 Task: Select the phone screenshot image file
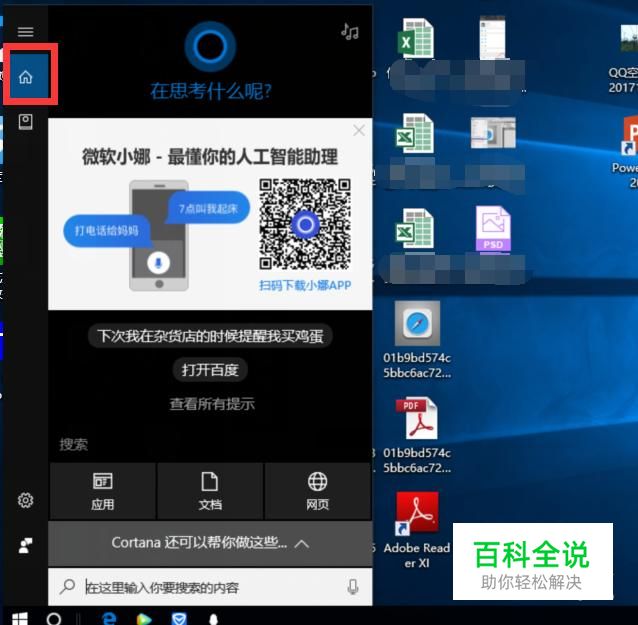pyautogui.click(x=492, y=37)
